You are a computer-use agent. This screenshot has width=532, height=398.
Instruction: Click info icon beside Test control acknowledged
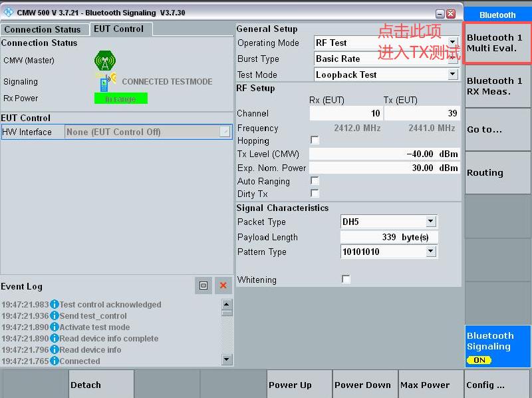point(55,305)
